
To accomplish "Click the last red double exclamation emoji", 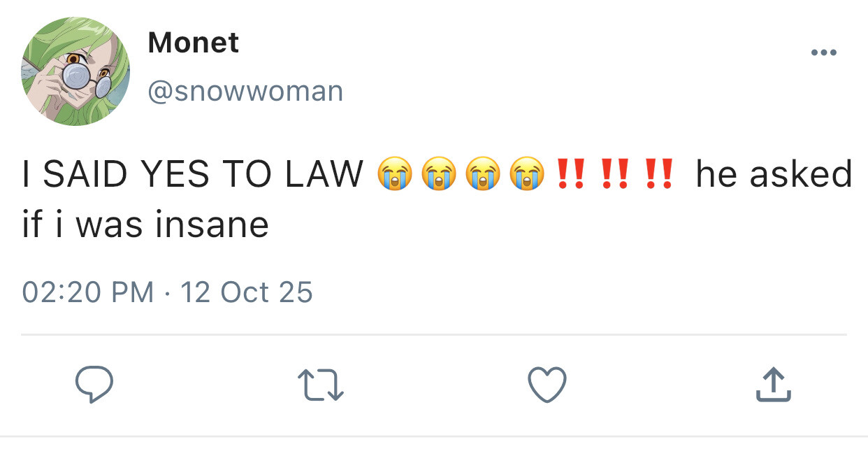I will [658, 175].
